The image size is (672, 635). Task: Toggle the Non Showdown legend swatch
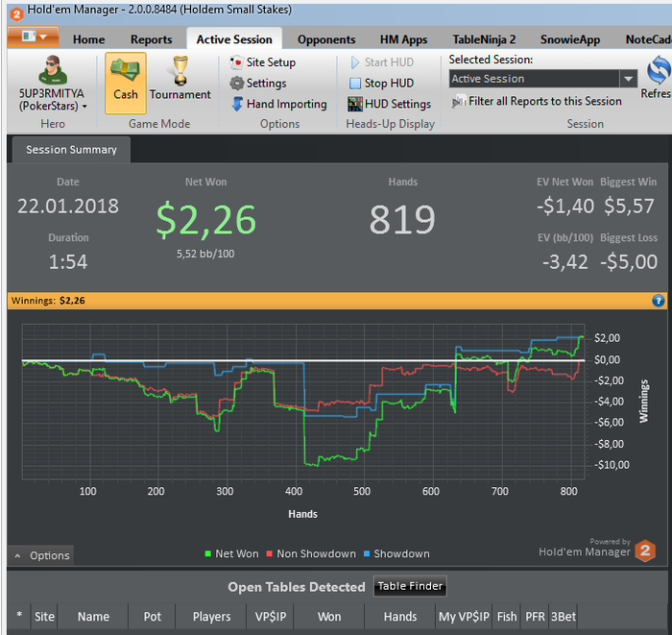pyautogui.click(x=270, y=553)
